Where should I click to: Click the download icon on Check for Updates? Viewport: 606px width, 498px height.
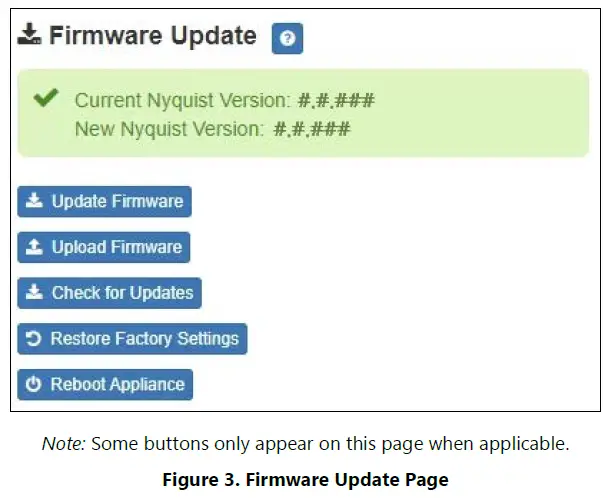tap(34, 293)
